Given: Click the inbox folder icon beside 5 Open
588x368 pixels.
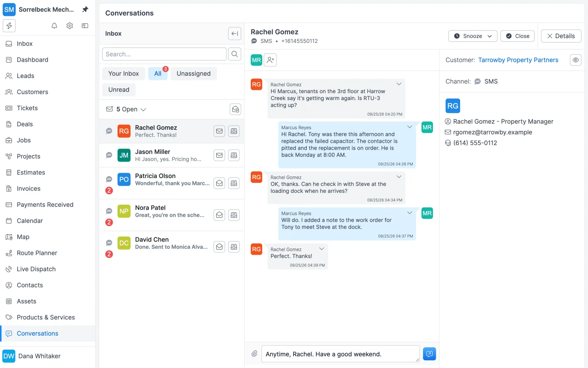Looking at the screenshot, I should click(235, 109).
